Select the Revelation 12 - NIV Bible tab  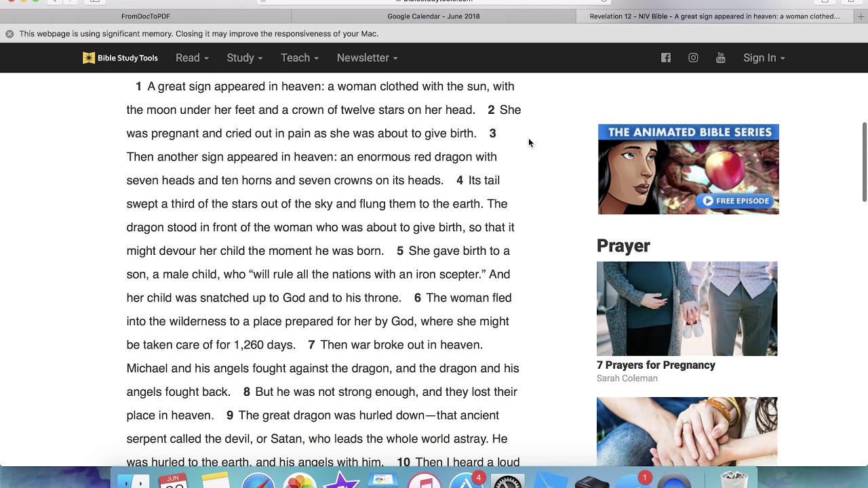coord(715,16)
